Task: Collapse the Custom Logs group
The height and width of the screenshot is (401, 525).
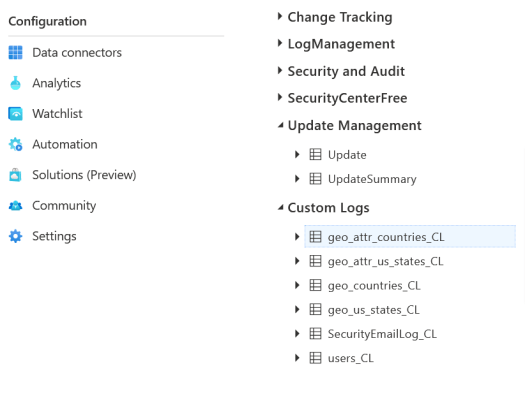Action: (x=281, y=208)
